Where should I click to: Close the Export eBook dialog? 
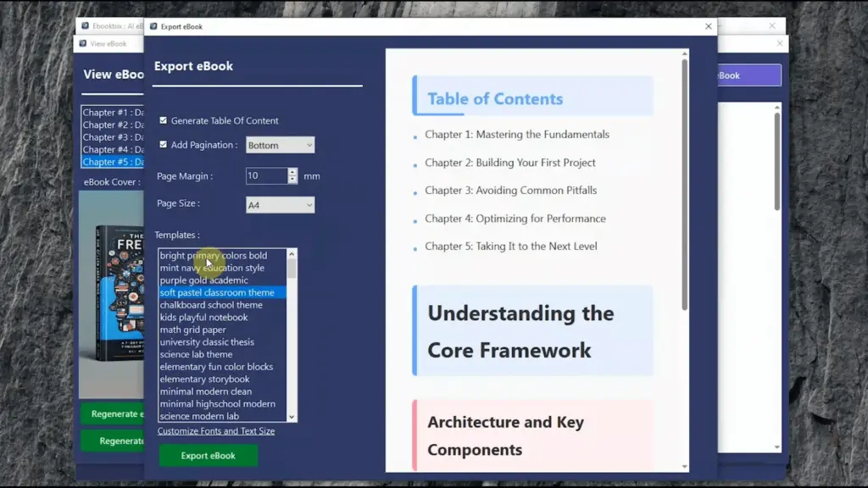click(x=709, y=26)
